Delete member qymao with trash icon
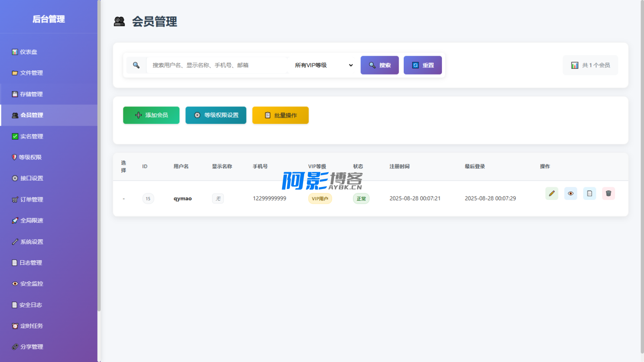 [x=608, y=194]
